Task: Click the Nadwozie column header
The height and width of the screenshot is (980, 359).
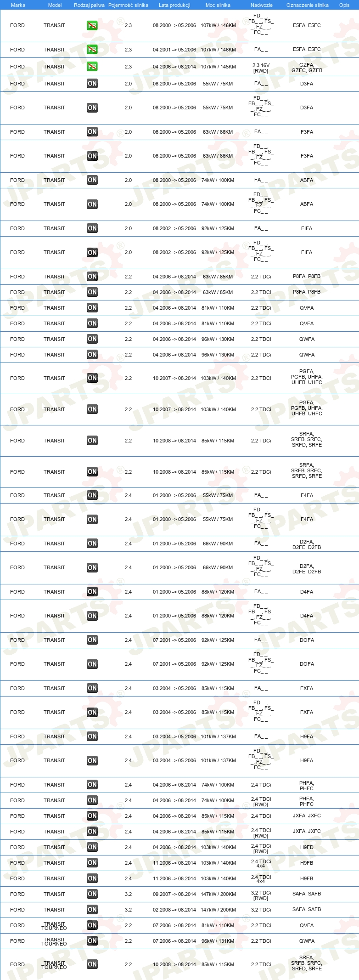Action: 262,5
